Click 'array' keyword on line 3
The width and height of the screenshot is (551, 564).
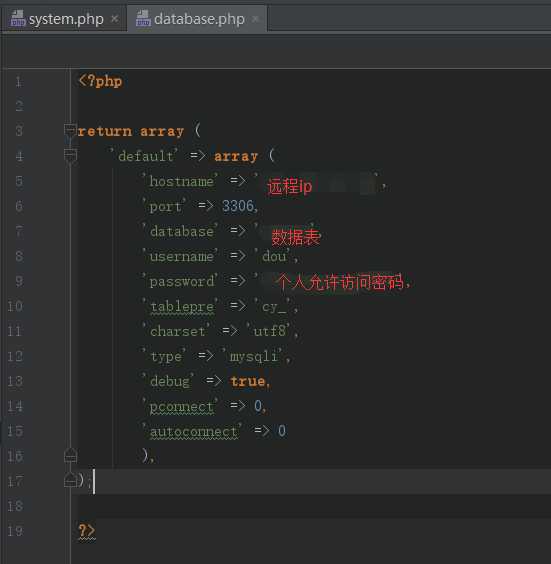162,131
